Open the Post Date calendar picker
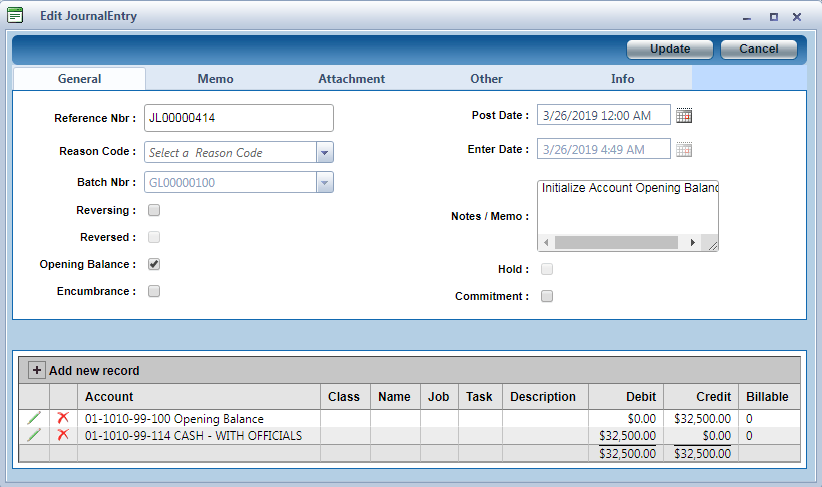 point(684,115)
